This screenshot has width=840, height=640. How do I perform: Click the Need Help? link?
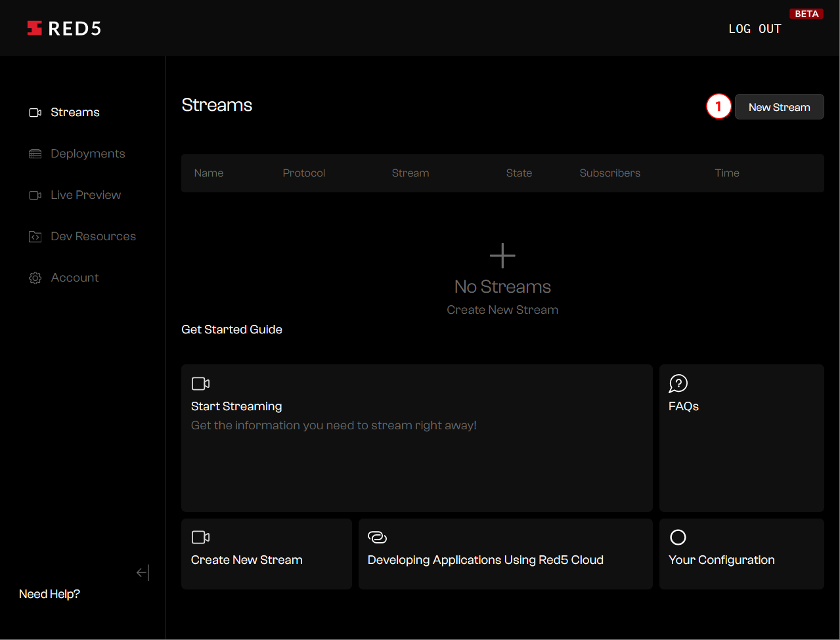[49, 594]
